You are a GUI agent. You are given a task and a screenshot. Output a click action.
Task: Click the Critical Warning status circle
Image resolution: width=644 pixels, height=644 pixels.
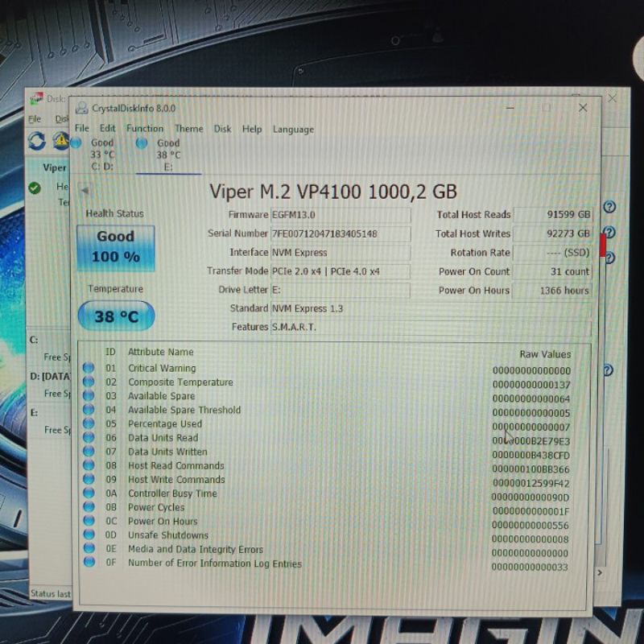pos(89,368)
